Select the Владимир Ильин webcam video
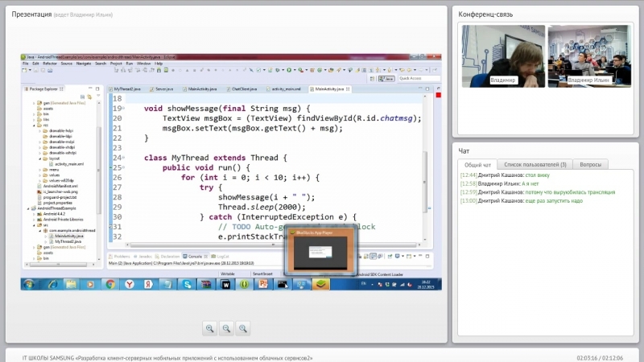This screenshot has height=362, width=644. tap(588, 55)
